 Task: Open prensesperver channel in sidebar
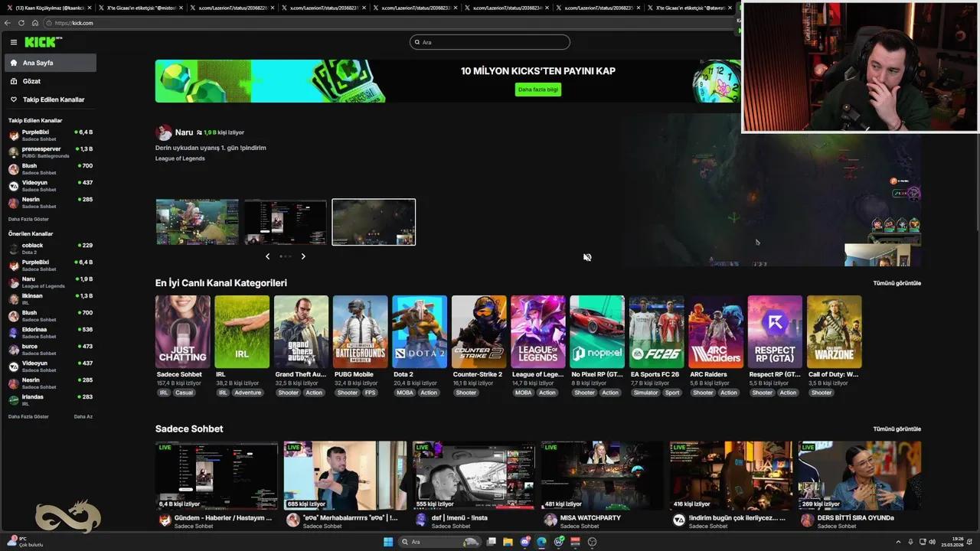[x=50, y=152]
